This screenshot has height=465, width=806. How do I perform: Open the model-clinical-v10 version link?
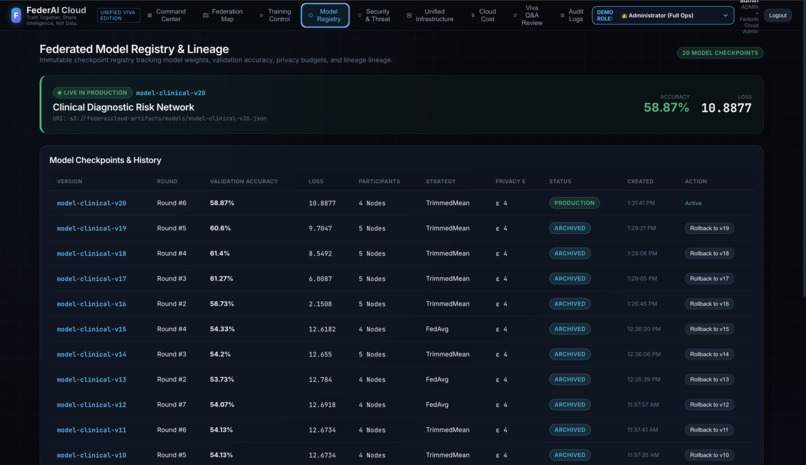pos(91,455)
